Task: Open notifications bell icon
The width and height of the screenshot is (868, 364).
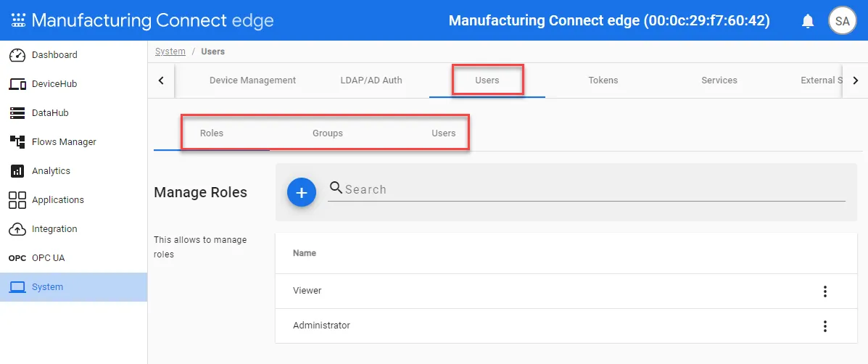Action: (808, 21)
